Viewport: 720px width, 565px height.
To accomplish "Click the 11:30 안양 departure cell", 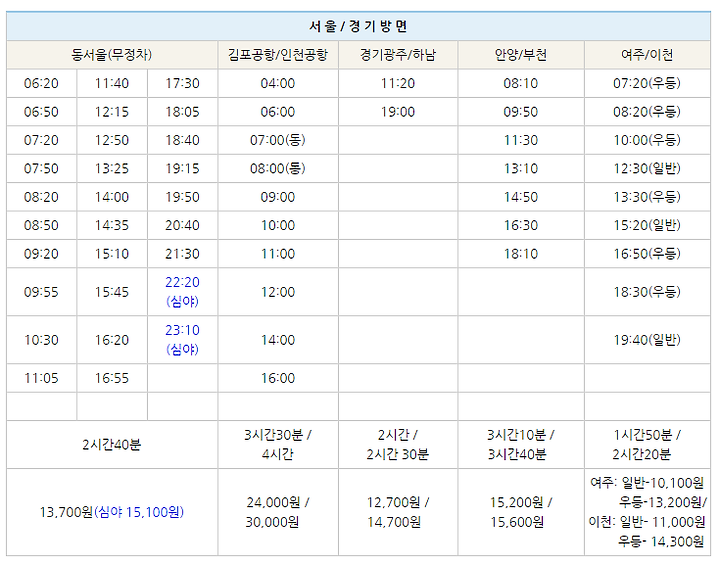I will click(x=521, y=140).
